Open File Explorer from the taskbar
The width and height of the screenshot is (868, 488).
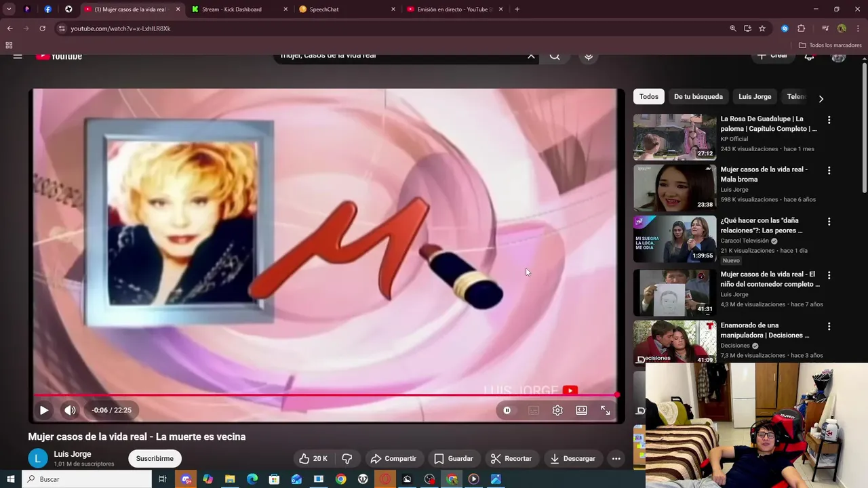(230, 479)
